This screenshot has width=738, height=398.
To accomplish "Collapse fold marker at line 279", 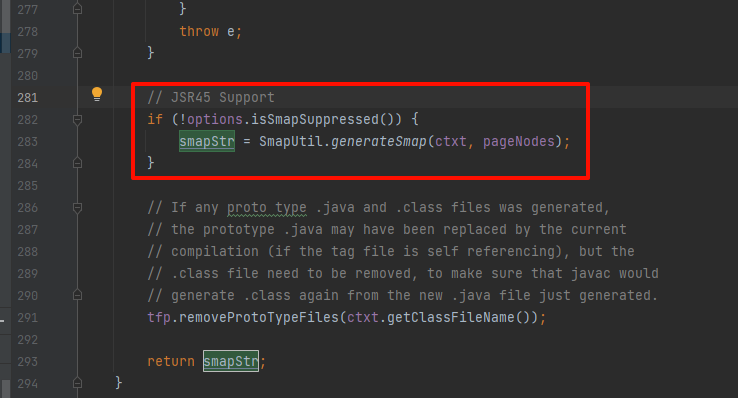I will 78,53.
